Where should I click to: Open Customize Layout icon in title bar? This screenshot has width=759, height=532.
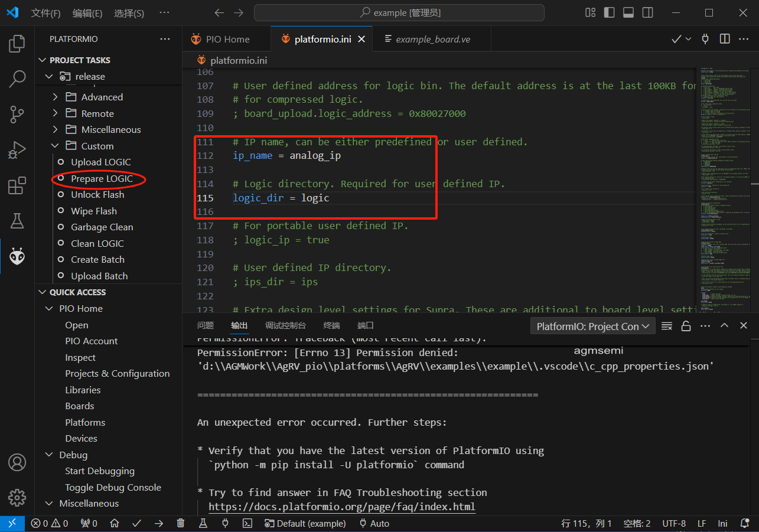(590, 12)
